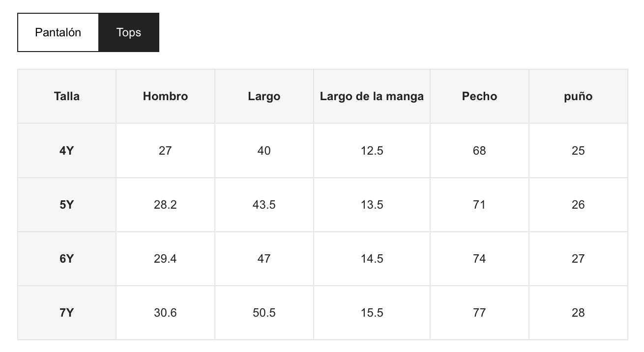Click the puño column header

point(578,96)
